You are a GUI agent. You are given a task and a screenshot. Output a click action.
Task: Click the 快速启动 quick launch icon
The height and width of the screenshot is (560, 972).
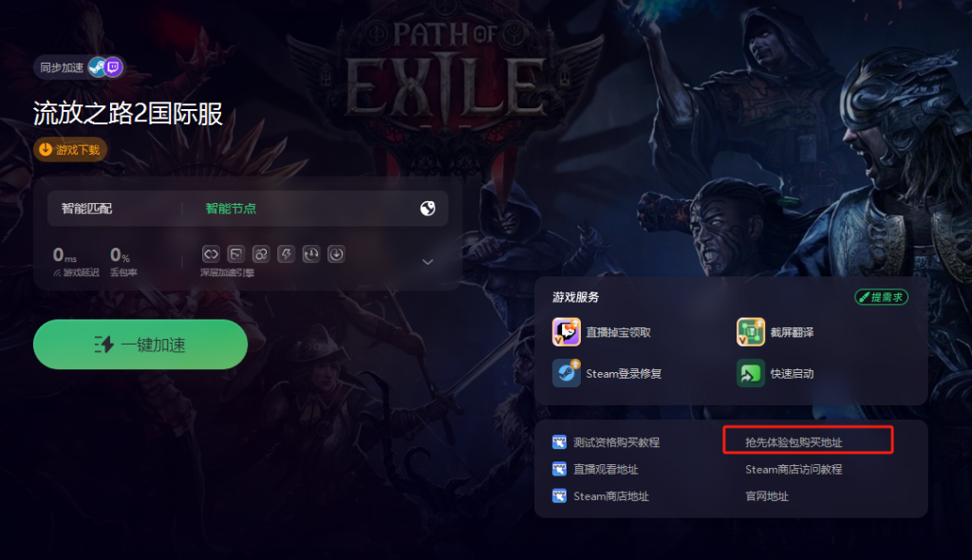pyautogui.click(x=751, y=373)
